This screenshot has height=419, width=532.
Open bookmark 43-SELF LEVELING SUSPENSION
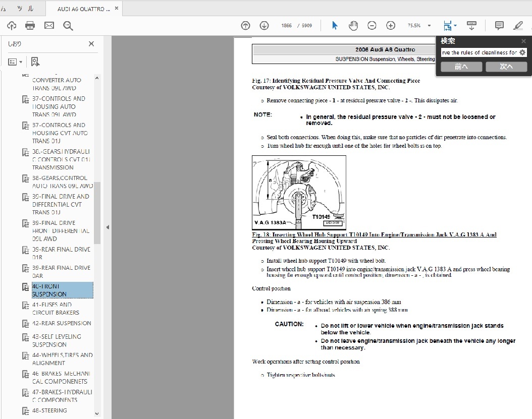57,340
